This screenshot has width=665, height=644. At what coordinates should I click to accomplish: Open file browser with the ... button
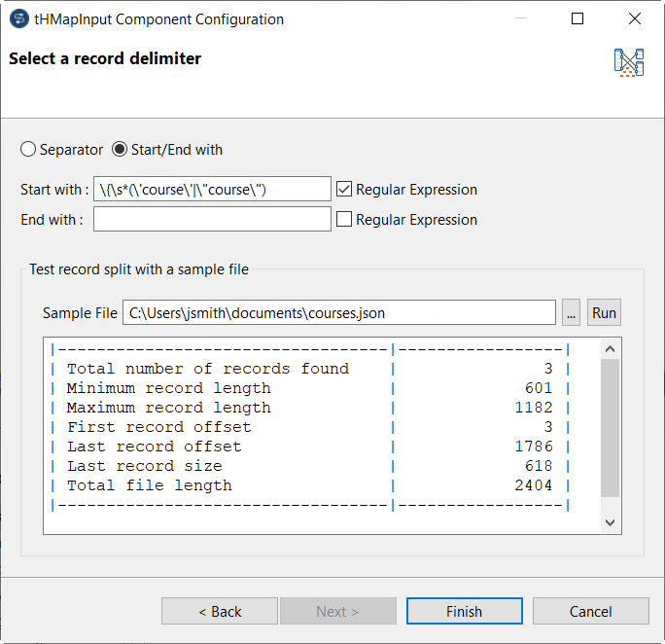(572, 312)
